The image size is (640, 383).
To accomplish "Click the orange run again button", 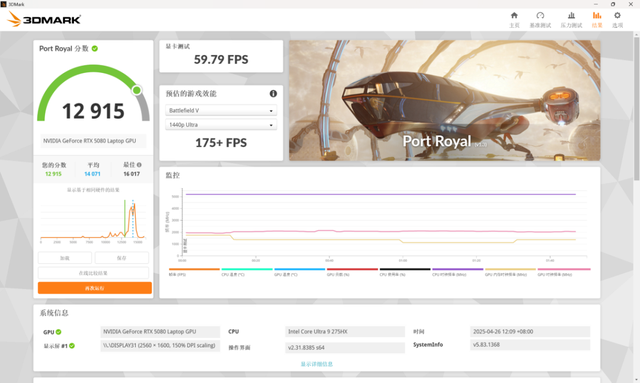I will pyautogui.click(x=95, y=288).
